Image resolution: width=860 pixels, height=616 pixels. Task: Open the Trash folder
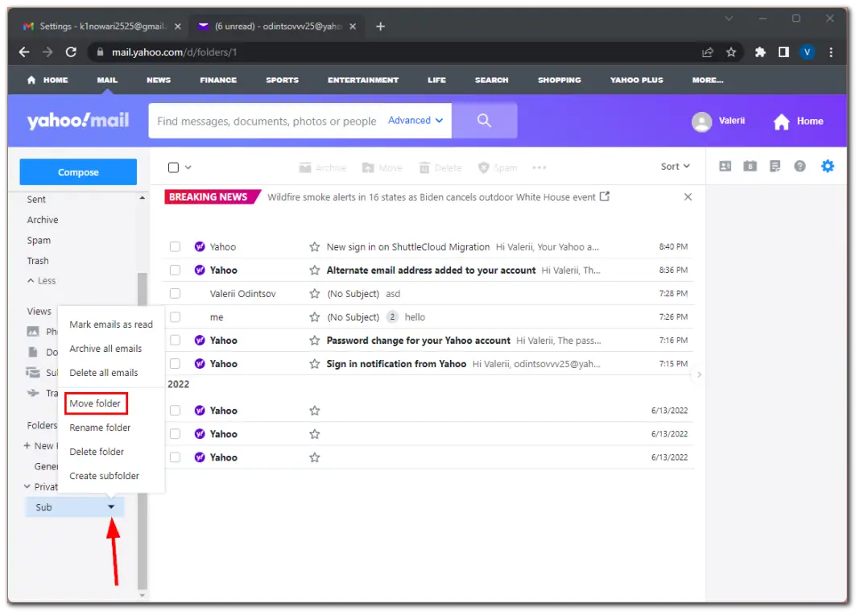[x=38, y=261]
